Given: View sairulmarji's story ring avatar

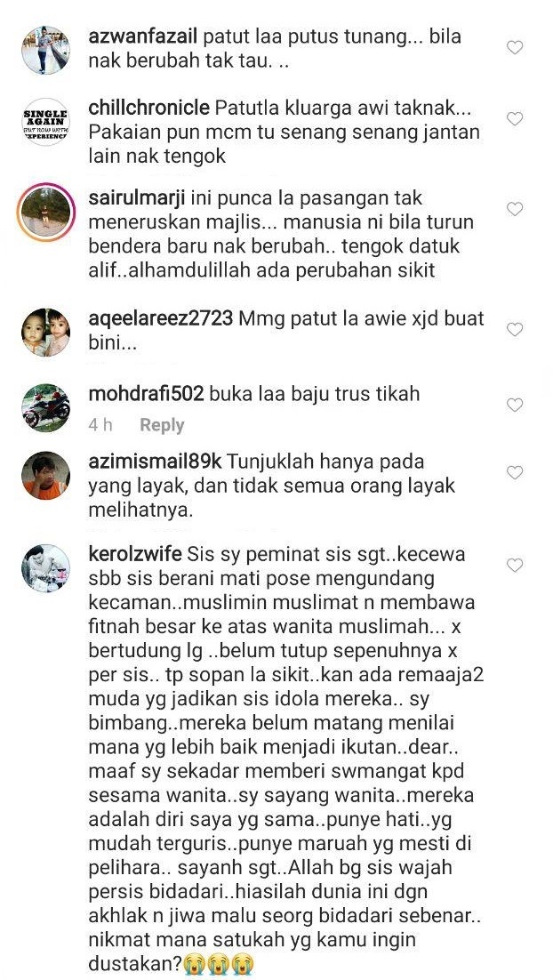Looking at the screenshot, I should tap(45, 213).
